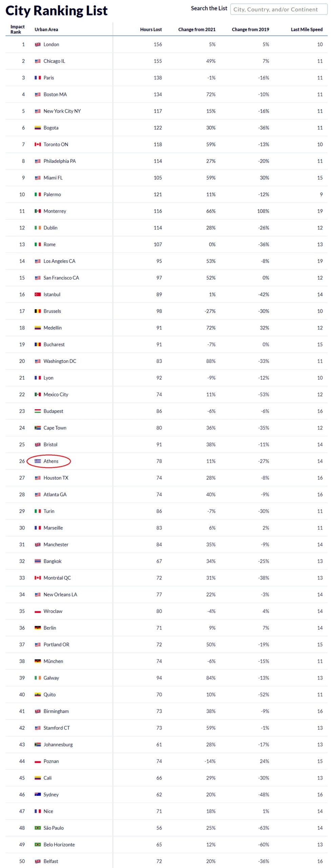Click the Greek flag next to Athens
This screenshot has width=331, height=868.
pyautogui.click(x=38, y=461)
